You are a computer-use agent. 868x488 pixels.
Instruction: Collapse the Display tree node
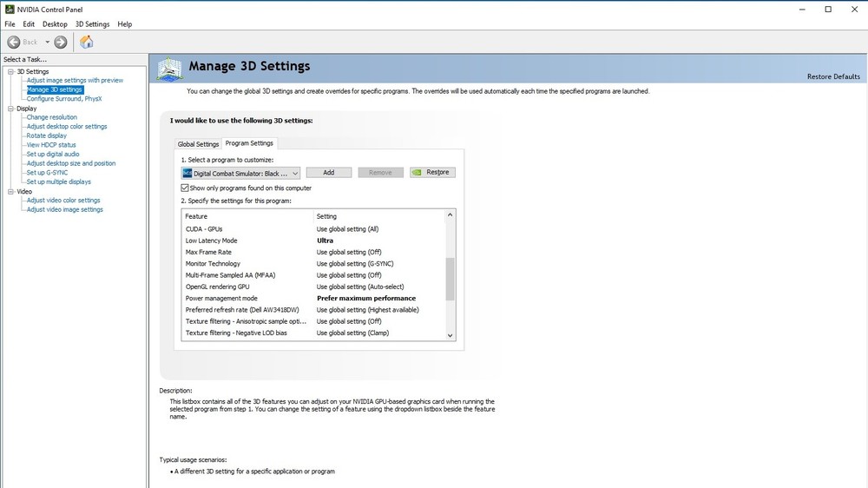tap(10, 109)
